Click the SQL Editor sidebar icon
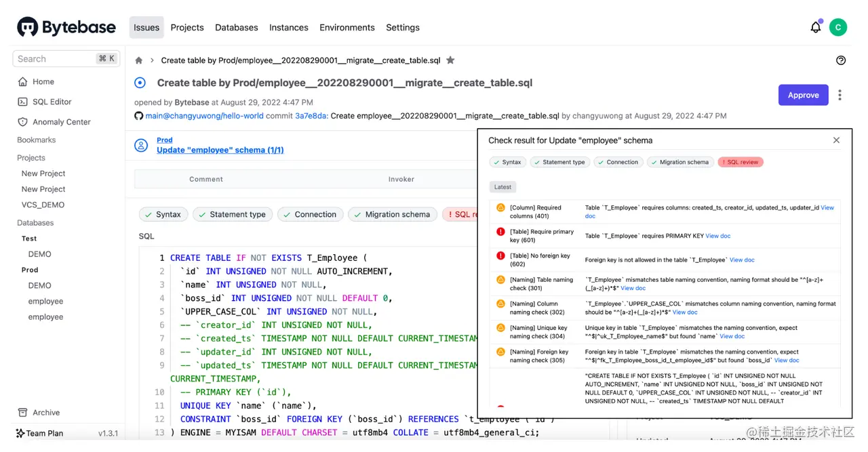Screen dimensions: 868x452 (x=22, y=102)
